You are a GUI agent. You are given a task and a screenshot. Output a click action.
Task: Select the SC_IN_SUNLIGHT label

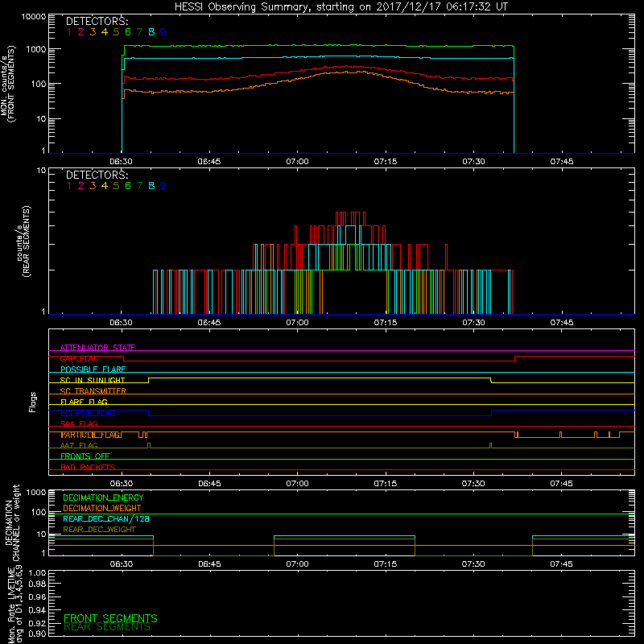(x=93, y=380)
